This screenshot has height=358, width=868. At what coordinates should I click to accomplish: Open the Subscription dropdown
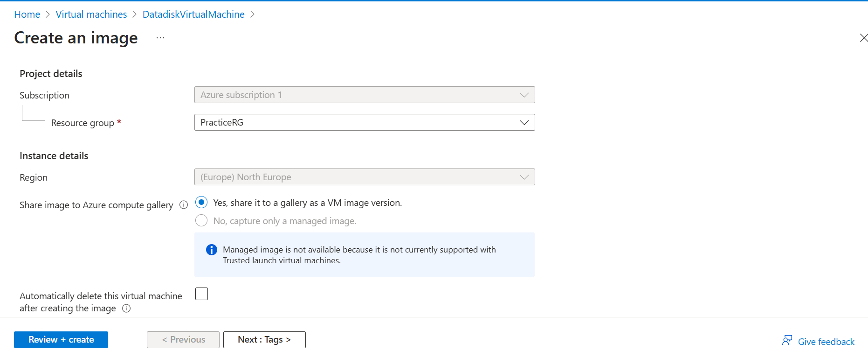click(x=365, y=95)
